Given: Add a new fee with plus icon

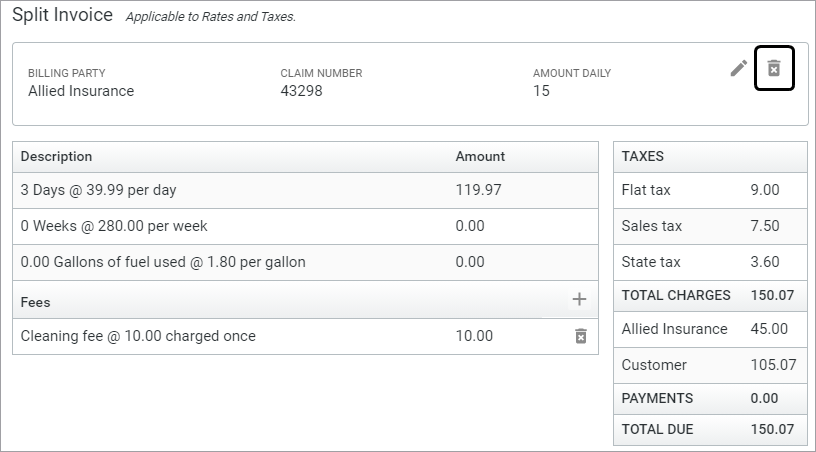Looking at the screenshot, I should (579, 299).
